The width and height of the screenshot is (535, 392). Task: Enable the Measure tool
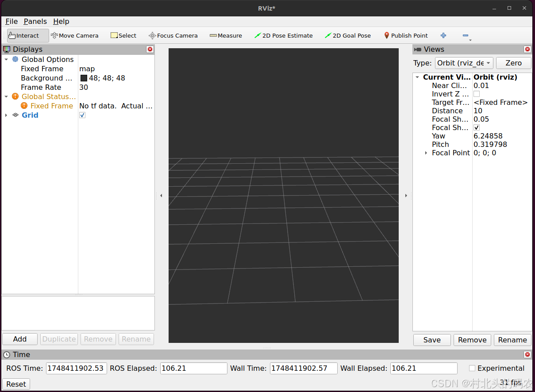(x=226, y=35)
